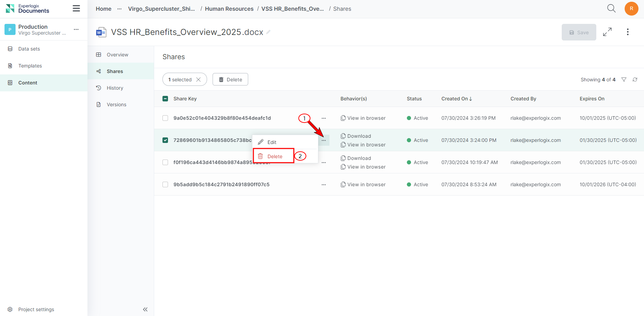Go to Templates in sidebar

point(44,66)
